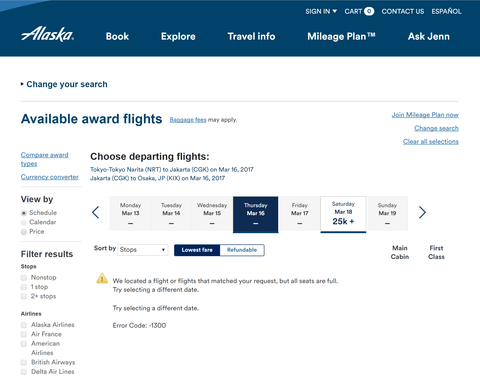Open the cart with item count badge
The height and width of the screenshot is (378, 480).
359,11
